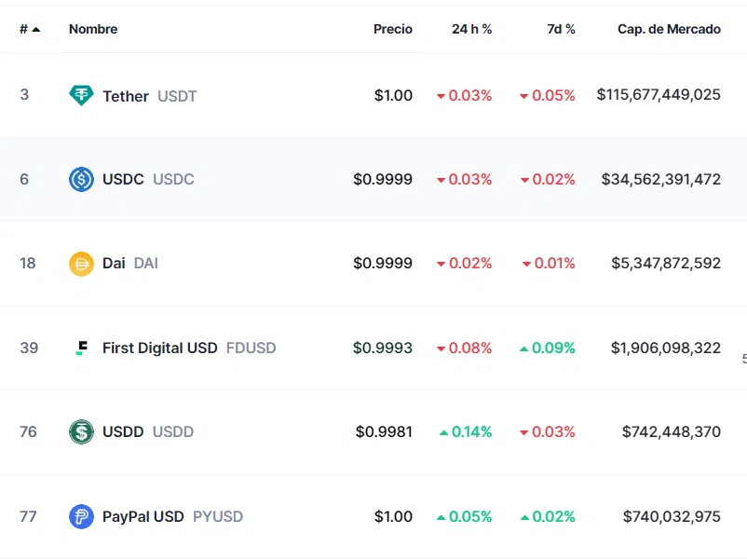This screenshot has height=560, width=747.
Task: Click the Tether coin logo icon
Action: click(x=81, y=95)
